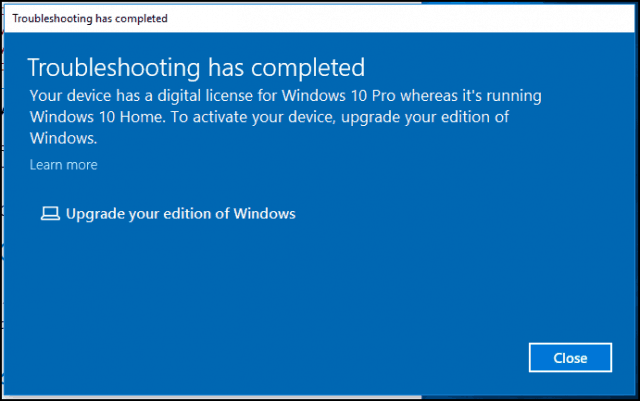Viewport: 640px width, 401px height.
Task: Click the empty white area of title bar
Action: pyautogui.click(x=400, y=19)
